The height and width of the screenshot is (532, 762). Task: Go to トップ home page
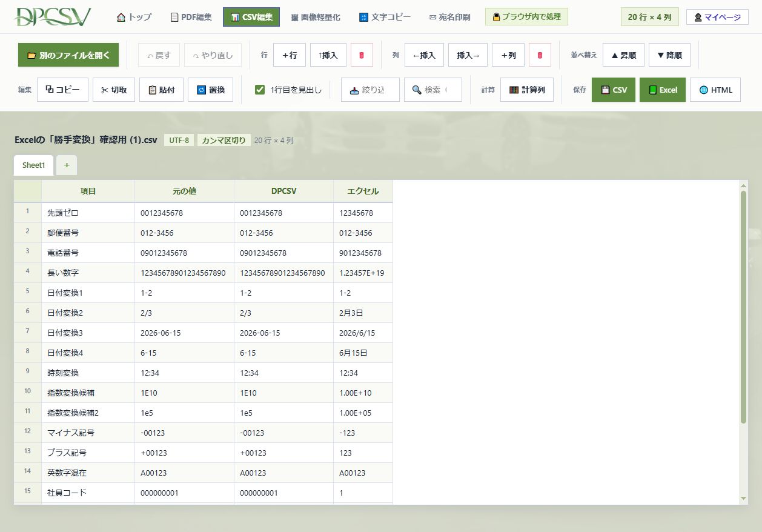pos(134,17)
